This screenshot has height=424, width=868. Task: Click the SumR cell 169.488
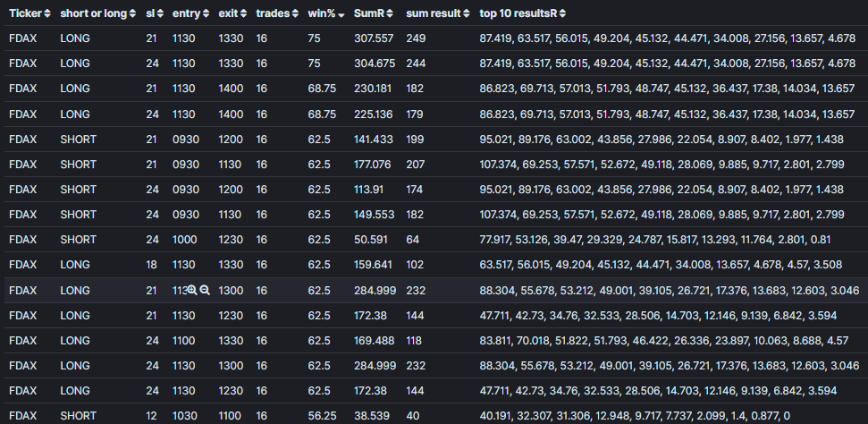click(x=375, y=340)
